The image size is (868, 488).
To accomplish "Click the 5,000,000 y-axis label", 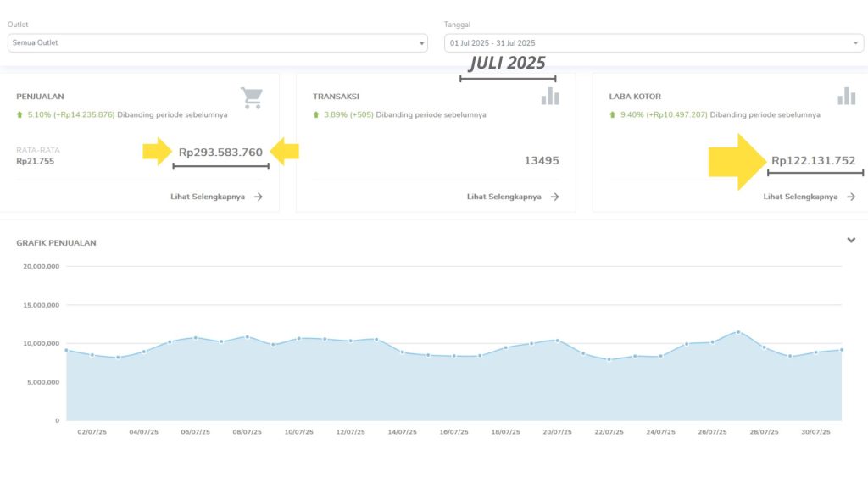I will [43, 382].
